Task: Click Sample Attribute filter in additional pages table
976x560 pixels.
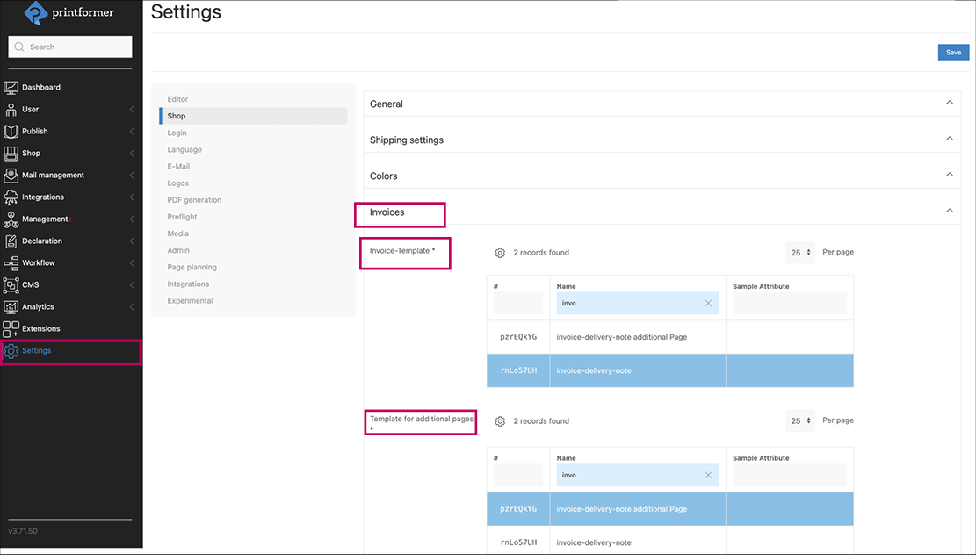Action: coord(789,475)
